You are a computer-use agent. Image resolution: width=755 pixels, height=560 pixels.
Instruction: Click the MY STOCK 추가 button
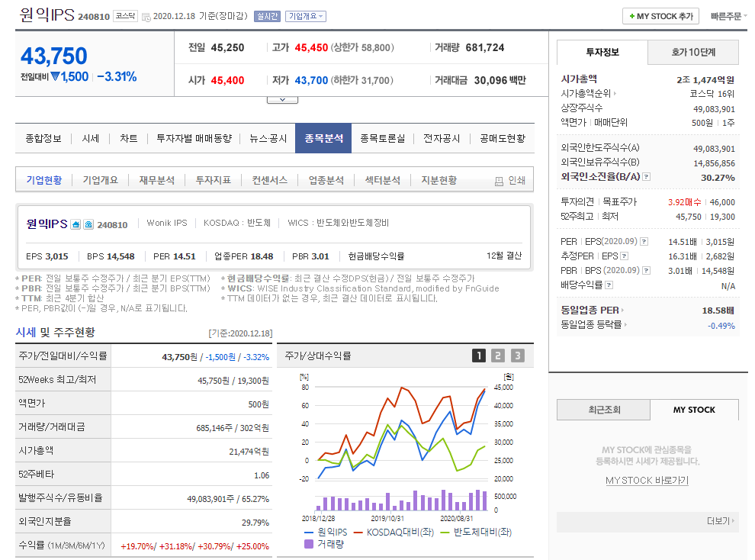click(660, 16)
